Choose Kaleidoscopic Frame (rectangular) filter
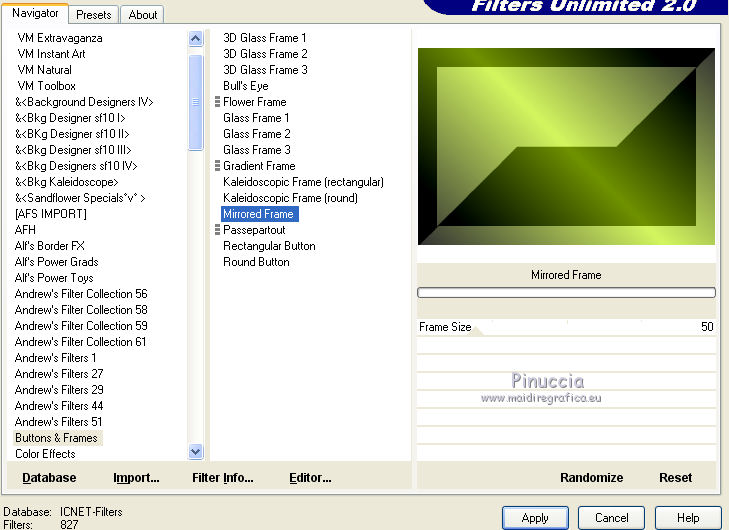The width and height of the screenshot is (729, 530). point(303,182)
